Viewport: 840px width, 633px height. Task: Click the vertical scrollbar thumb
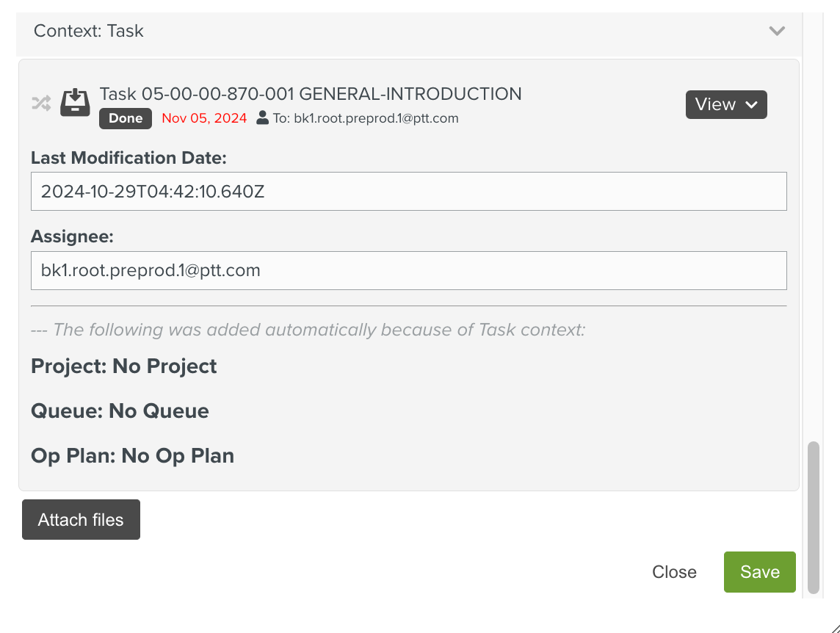point(814,517)
